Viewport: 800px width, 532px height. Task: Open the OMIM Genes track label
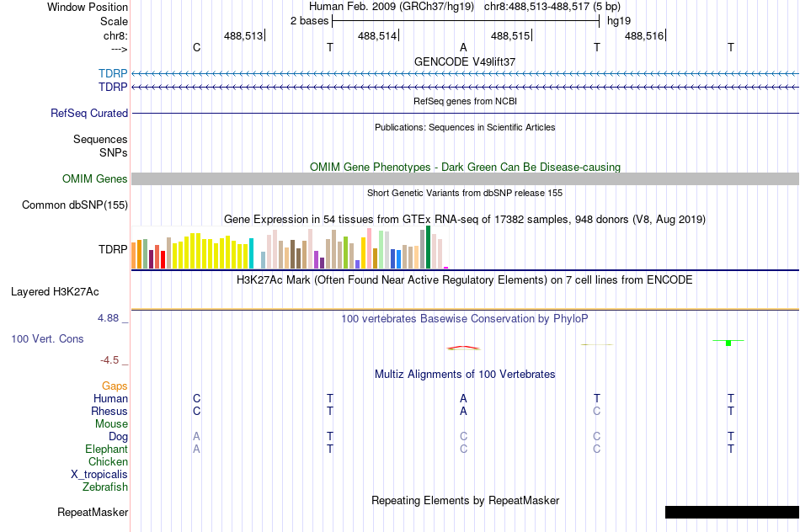coord(95,179)
